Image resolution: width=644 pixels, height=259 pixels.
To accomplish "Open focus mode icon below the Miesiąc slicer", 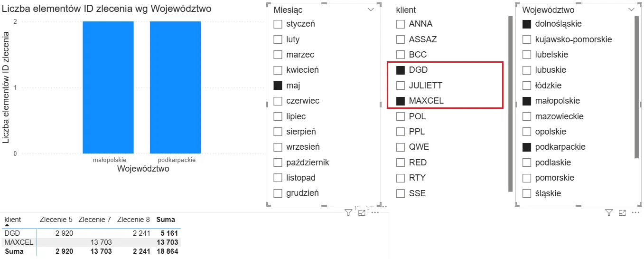I will point(362,213).
